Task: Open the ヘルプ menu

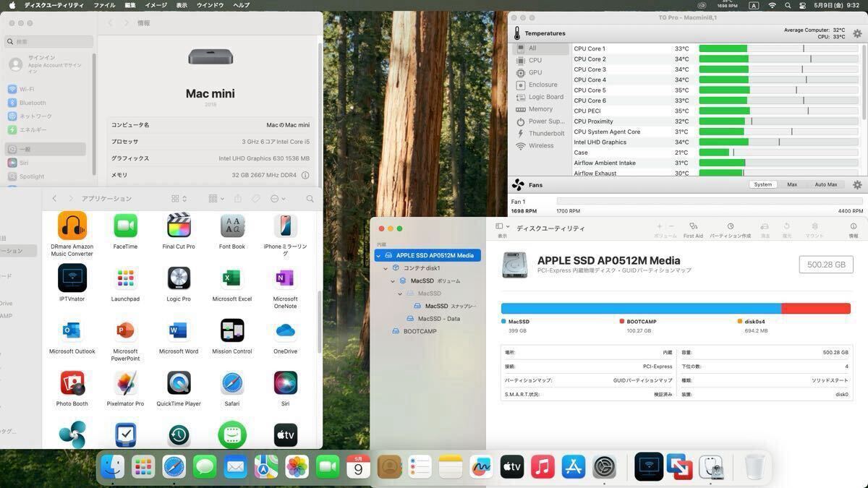Action: pyautogui.click(x=241, y=5)
